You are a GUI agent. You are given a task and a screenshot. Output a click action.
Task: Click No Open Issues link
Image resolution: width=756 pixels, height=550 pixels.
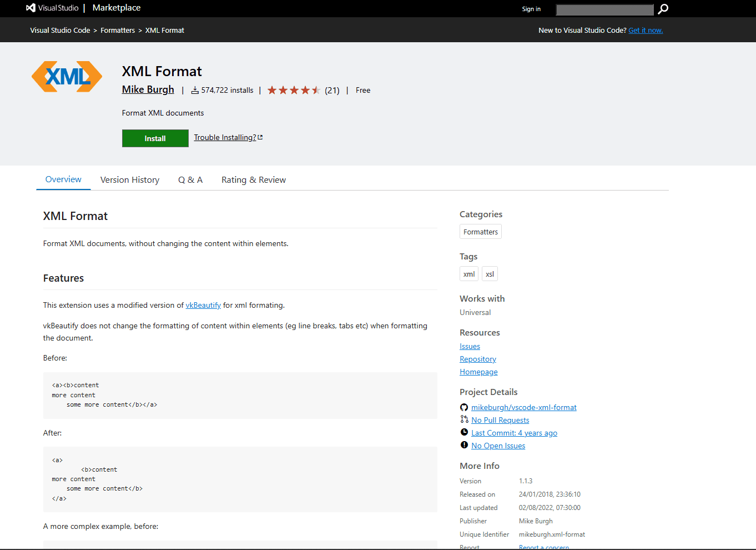(498, 446)
